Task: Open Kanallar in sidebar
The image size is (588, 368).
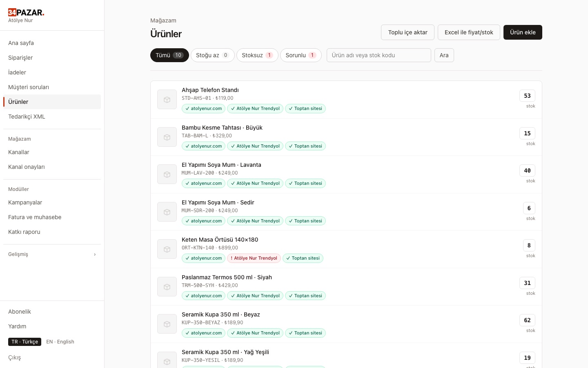Action: 52,152
